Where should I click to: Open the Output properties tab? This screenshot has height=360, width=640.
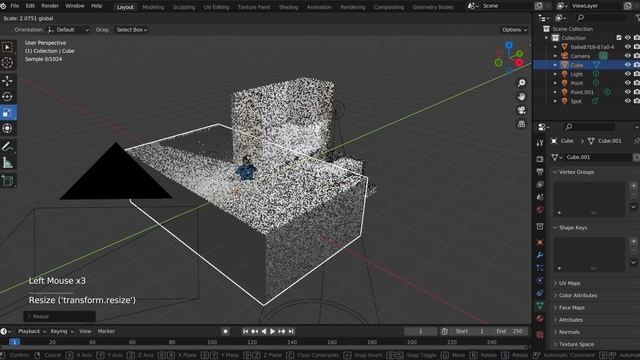540,171
